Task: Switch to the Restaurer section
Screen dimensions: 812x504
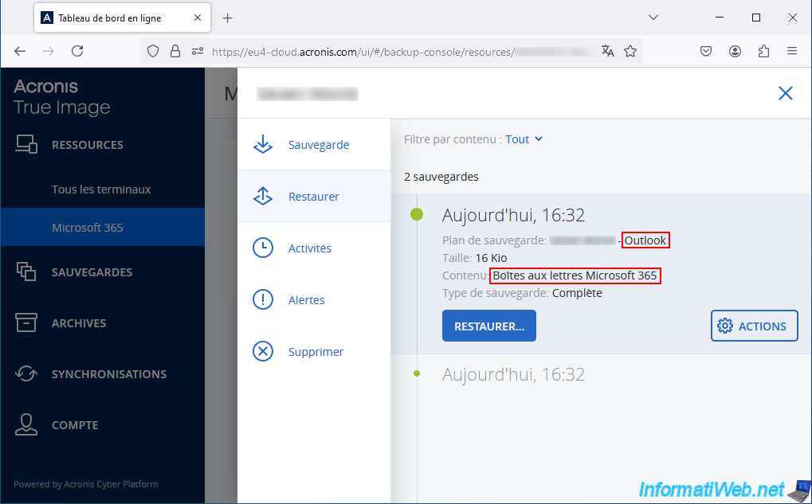Action: coord(314,197)
